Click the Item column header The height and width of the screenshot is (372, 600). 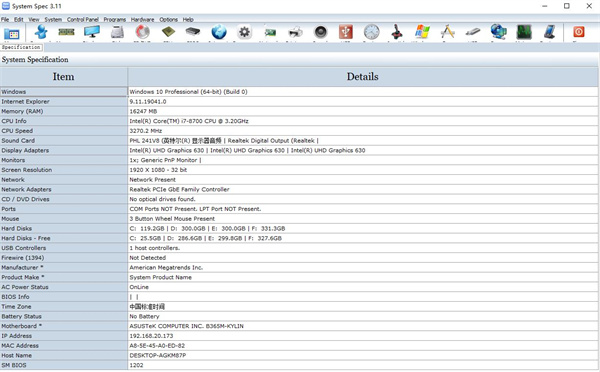[64, 77]
